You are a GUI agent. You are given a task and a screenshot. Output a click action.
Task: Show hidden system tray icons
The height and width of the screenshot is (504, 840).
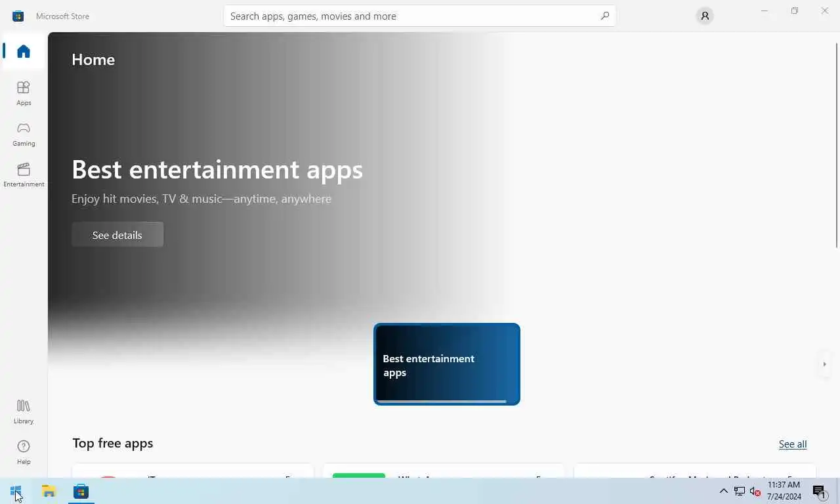click(x=724, y=491)
